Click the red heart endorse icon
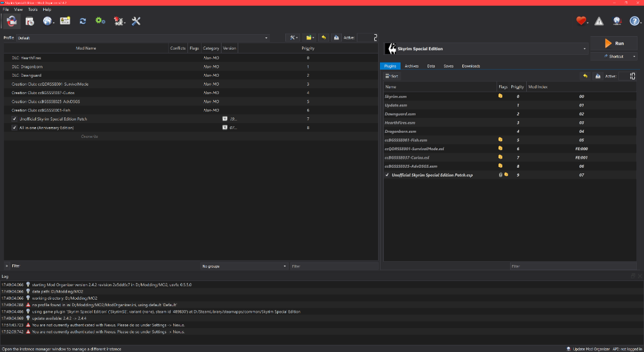This screenshot has height=352, width=644. (x=581, y=21)
